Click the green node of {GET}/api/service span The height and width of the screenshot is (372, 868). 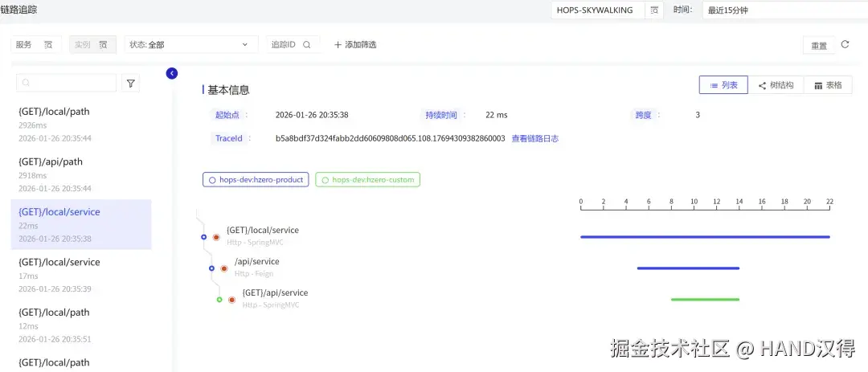pos(219,300)
